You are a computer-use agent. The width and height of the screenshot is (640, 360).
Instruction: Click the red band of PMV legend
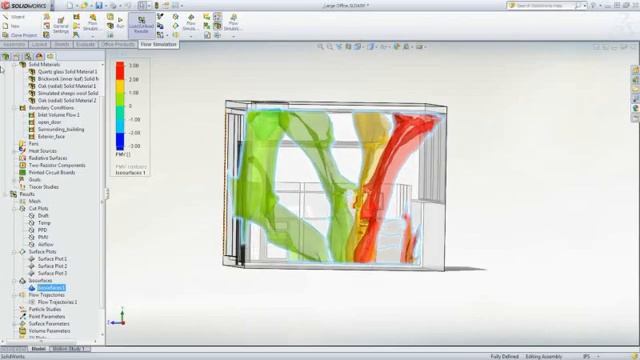(120, 71)
